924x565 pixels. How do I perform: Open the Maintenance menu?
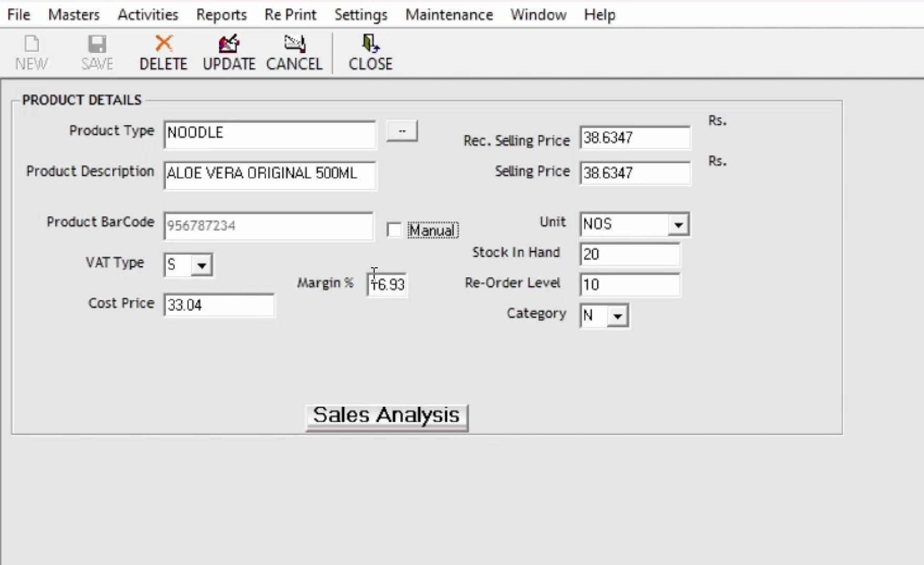[x=449, y=15]
